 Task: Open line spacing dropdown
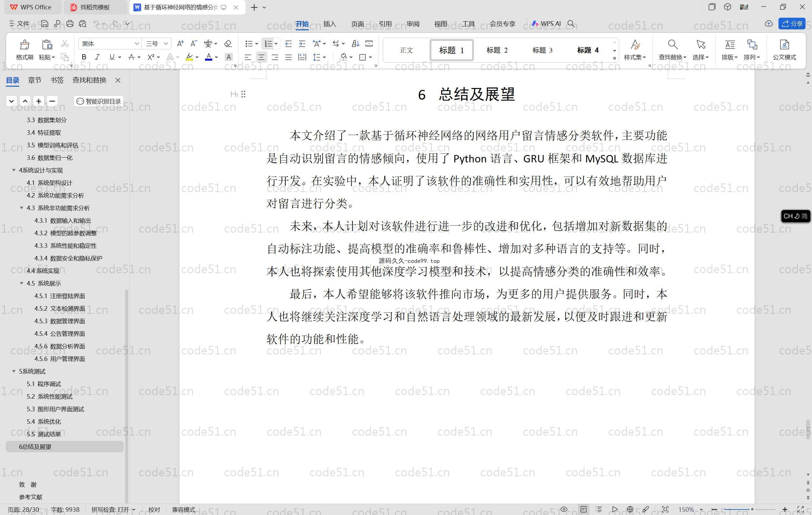coord(324,57)
